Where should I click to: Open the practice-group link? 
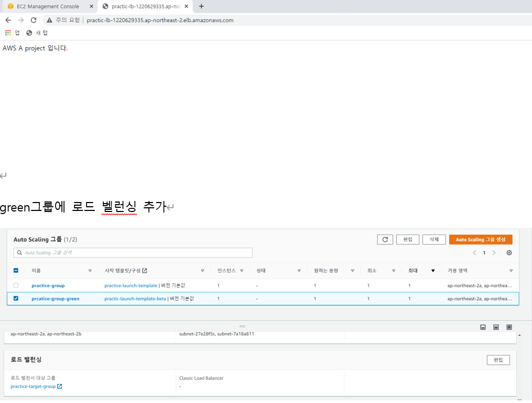point(48,286)
